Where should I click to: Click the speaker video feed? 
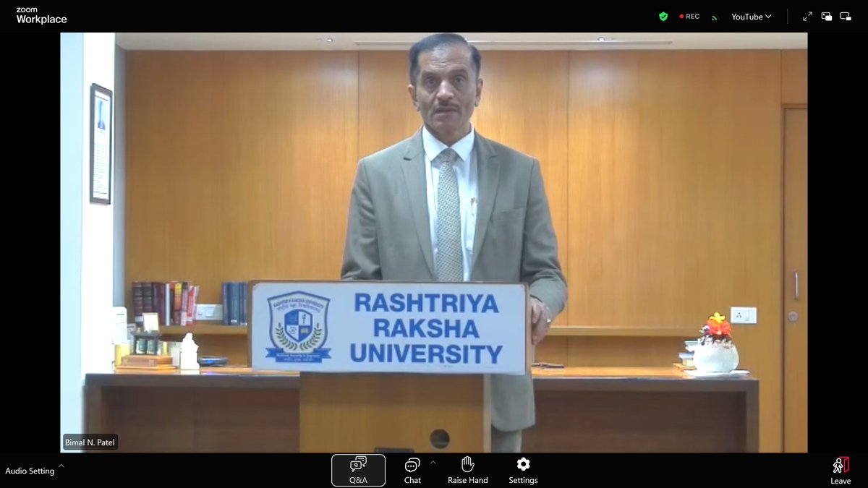click(x=434, y=242)
